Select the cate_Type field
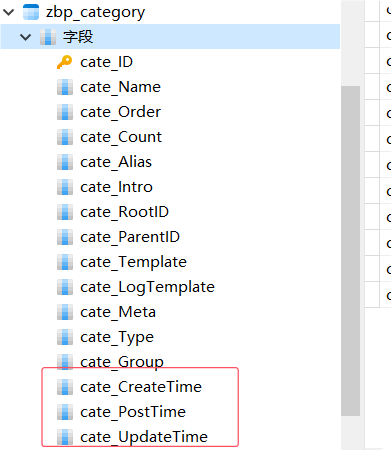 click(117, 337)
